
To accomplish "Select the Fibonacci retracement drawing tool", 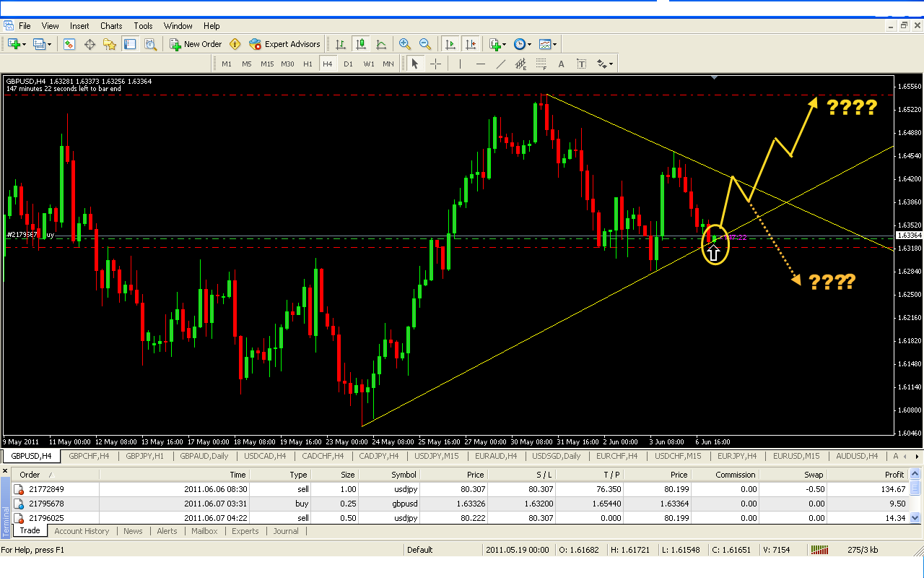I will coord(520,64).
